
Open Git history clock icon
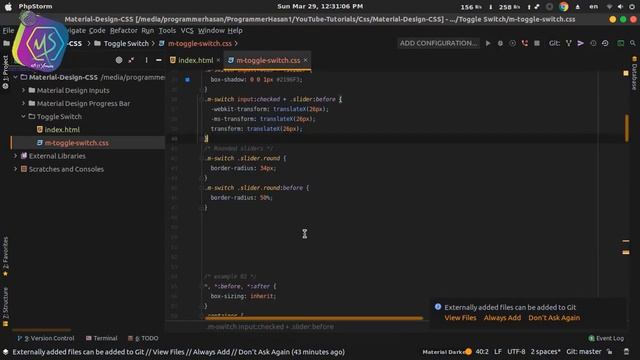coord(593,43)
